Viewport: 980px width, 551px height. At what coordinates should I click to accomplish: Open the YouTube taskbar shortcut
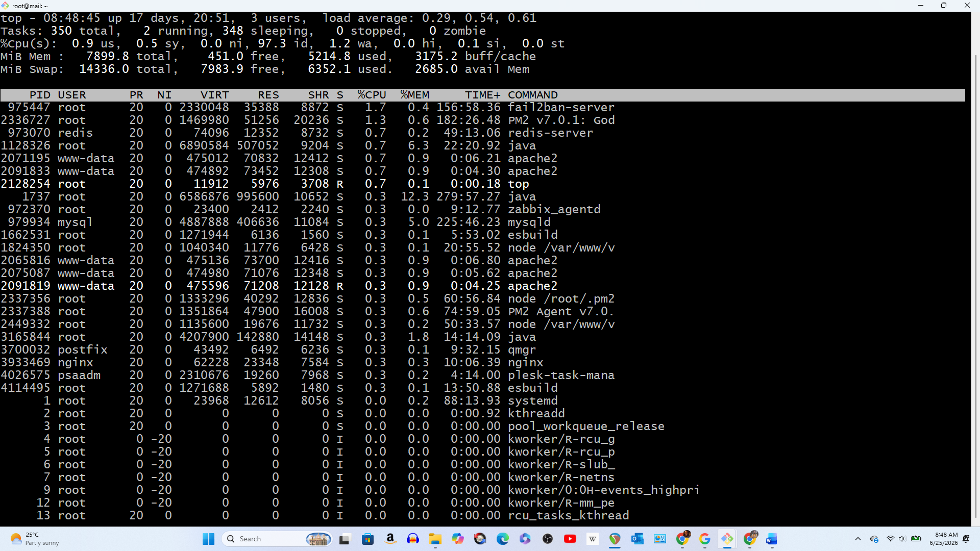tap(570, 539)
